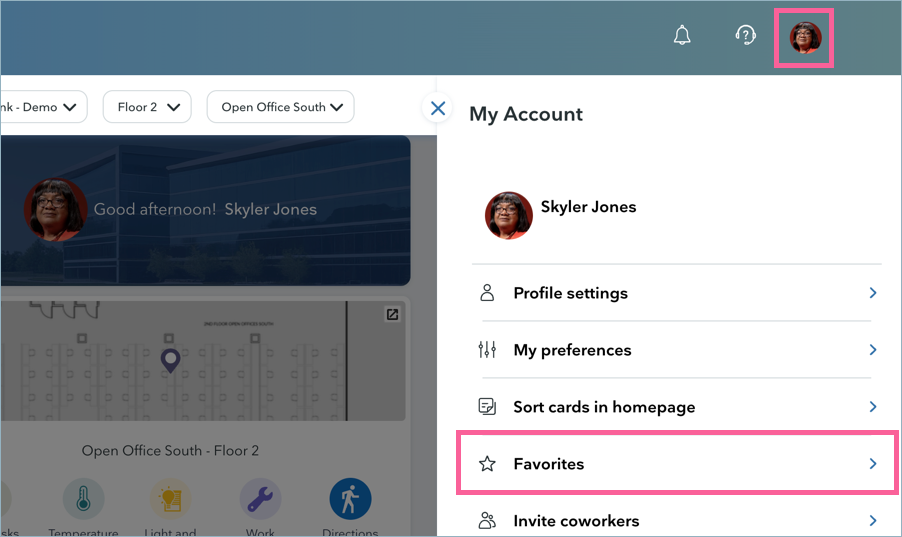Click the location pin on the floor map
This screenshot has width=902, height=537.
[170, 361]
